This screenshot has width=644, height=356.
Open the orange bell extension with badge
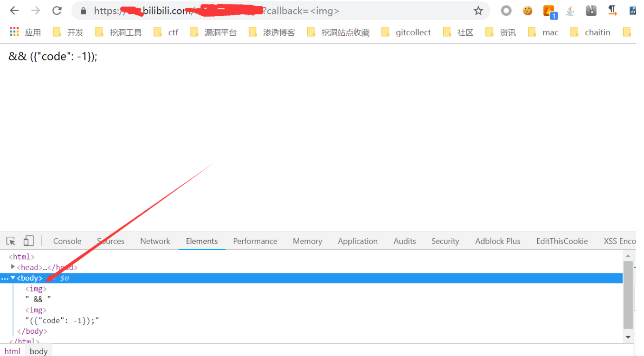coord(550,12)
